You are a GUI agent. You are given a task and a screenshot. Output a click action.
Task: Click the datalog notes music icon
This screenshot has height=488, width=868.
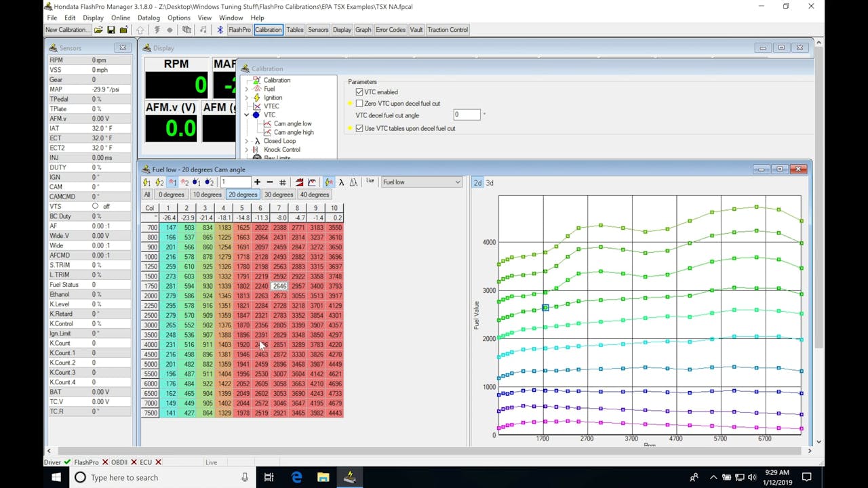click(x=203, y=29)
